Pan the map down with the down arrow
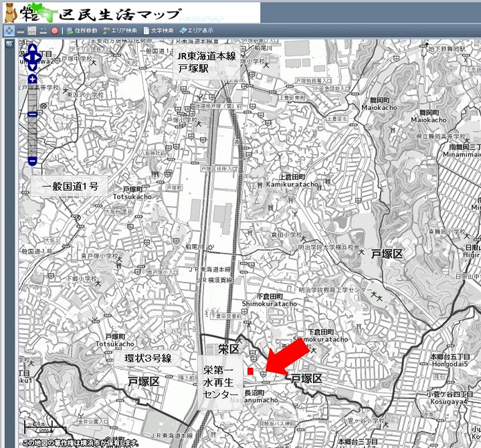Viewport: 481px width, 448px height. pyautogui.click(x=33, y=67)
